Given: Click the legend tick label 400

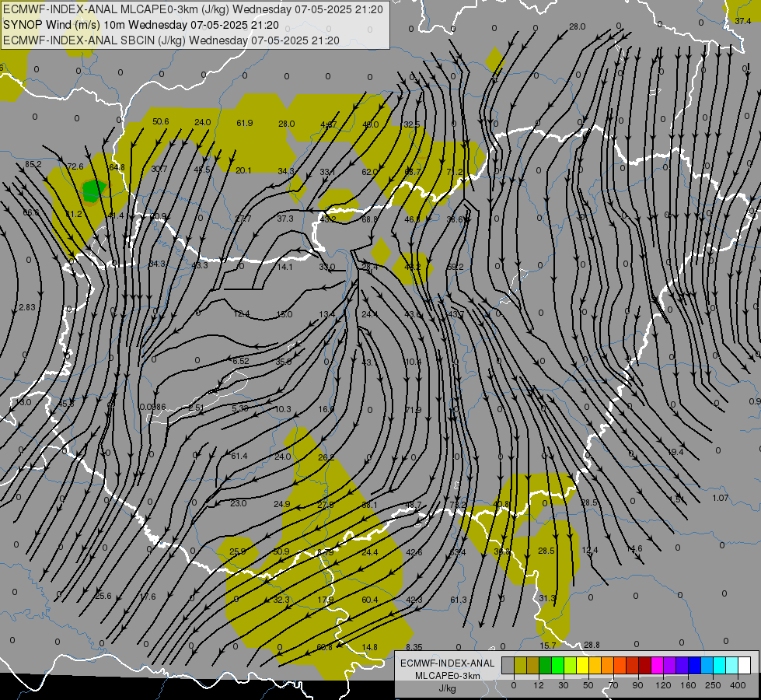Looking at the screenshot, I should pos(738,685).
